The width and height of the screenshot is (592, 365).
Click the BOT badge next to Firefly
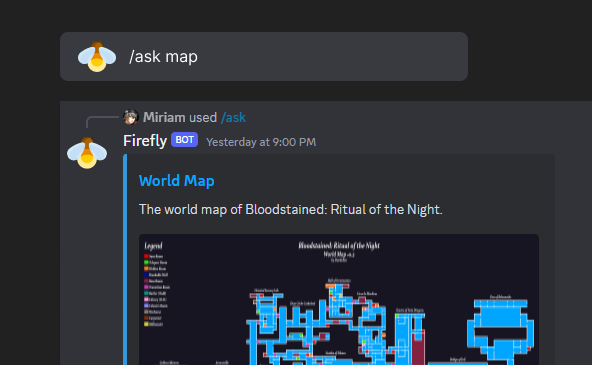[x=185, y=140]
